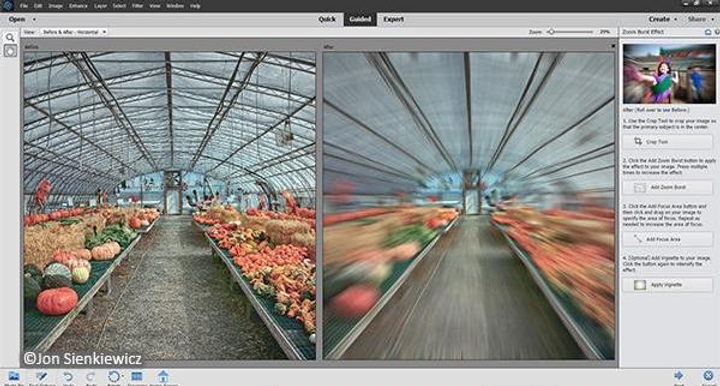This screenshot has height=386, width=720.
Task: Select the Guided mode tab
Action: click(x=360, y=19)
